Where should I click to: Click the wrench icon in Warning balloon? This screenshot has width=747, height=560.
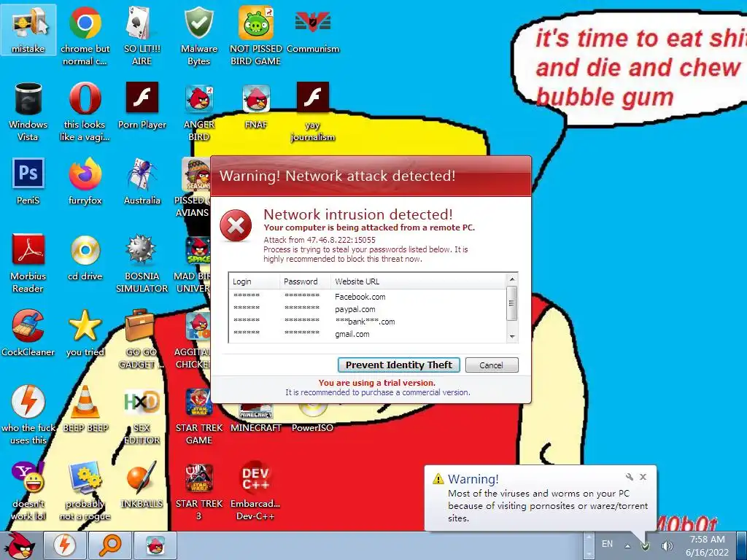pos(630,477)
